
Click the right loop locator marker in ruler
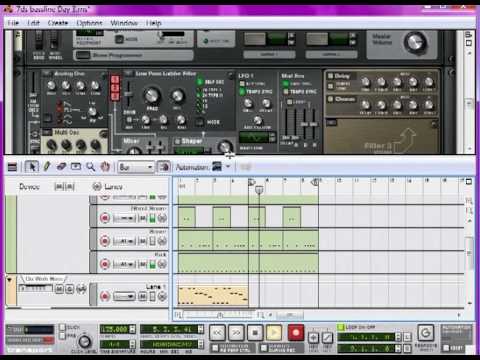click(x=315, y=182)
